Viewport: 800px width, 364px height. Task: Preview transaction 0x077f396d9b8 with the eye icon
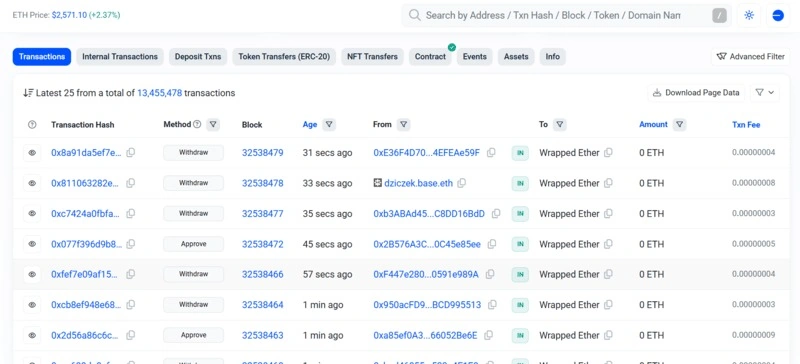point(32,244)
